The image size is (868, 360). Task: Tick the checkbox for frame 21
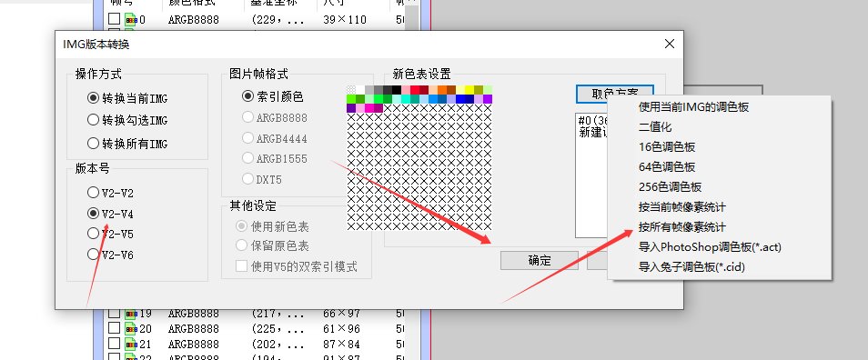point(114,344)
